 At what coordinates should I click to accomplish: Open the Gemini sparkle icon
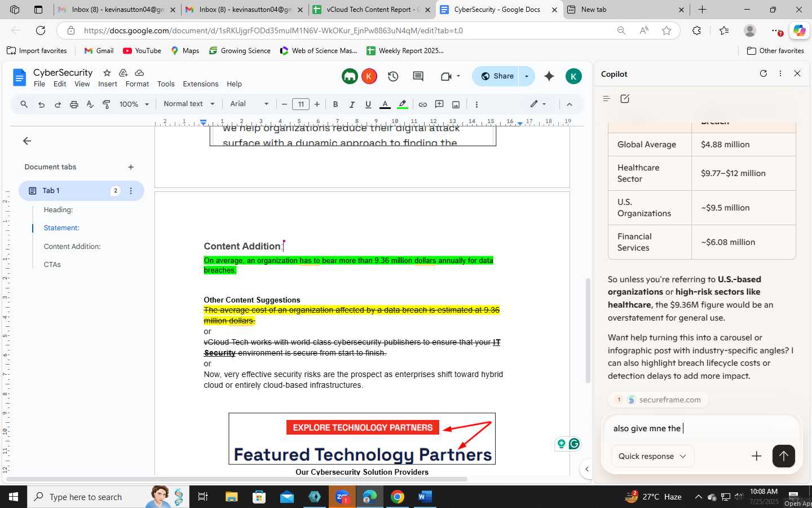pos(549,76)
